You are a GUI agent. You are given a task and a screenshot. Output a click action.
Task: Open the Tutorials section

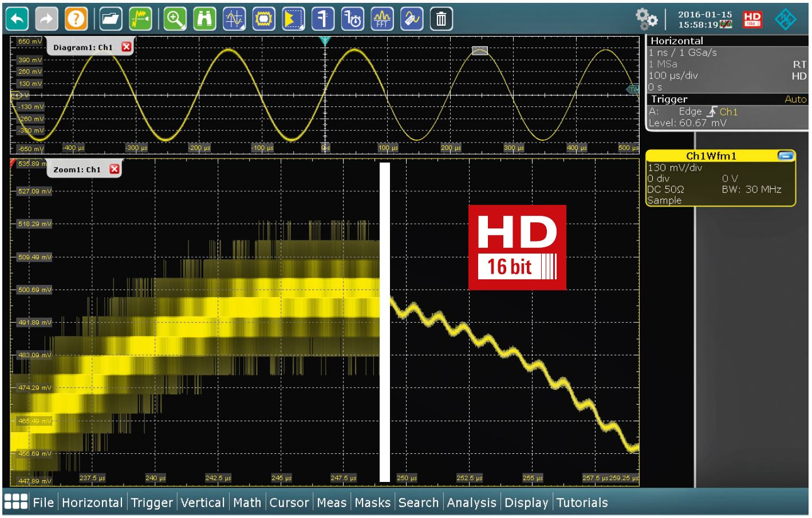(582, 503)
